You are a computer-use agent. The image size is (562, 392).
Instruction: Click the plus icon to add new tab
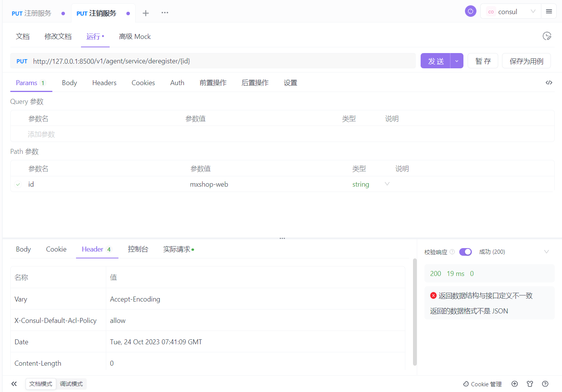[146, 13]
